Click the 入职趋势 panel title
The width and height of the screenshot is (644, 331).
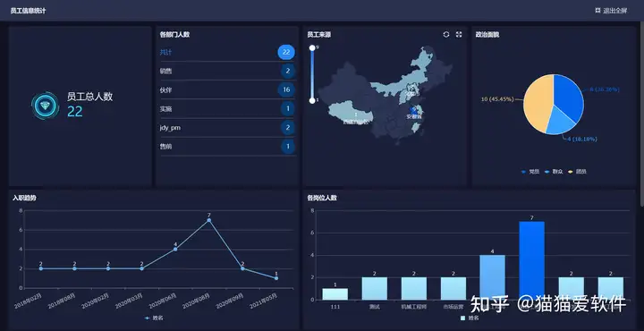(x=24, y=198)
